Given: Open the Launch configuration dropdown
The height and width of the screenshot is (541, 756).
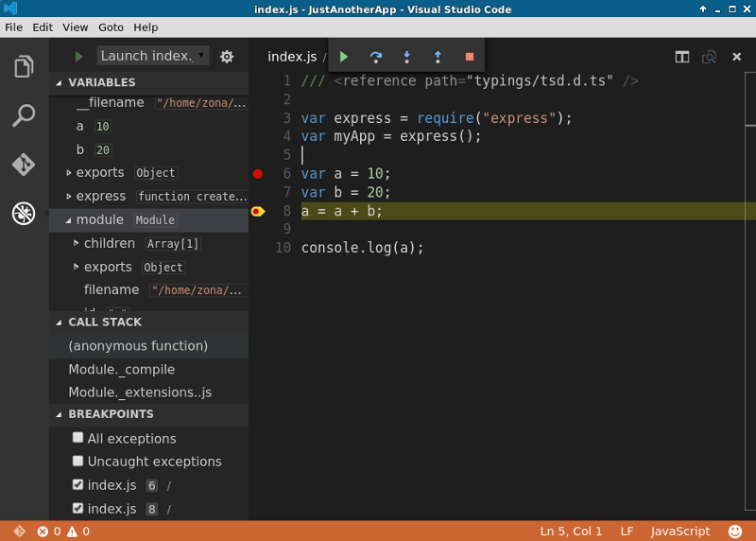Looking at the screenshot, I should (x=152, y=56).
